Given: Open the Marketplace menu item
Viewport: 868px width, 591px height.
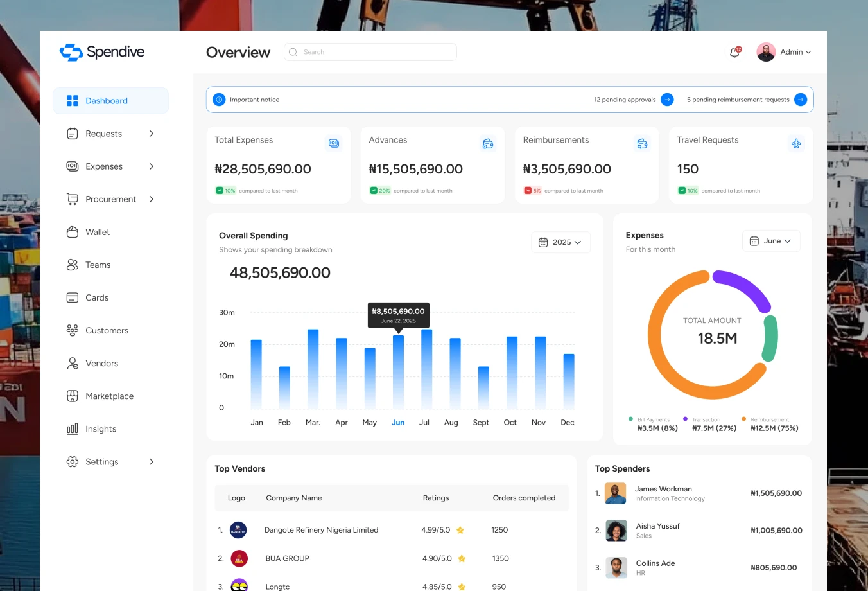Looking at the screenshot, I should (x=110, y=396).
